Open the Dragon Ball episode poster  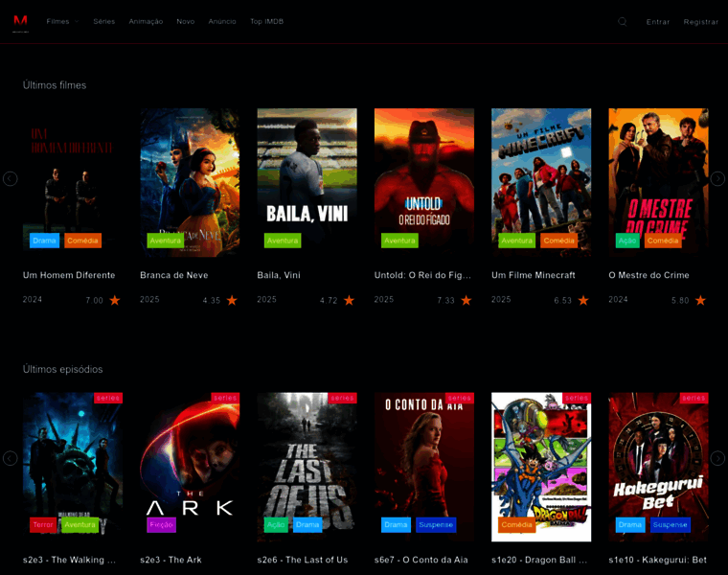541,467
